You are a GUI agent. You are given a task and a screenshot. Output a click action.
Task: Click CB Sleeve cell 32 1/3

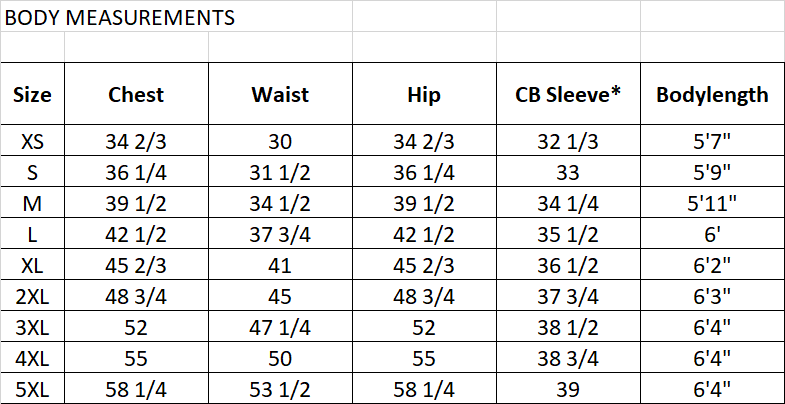coord(568,142)
